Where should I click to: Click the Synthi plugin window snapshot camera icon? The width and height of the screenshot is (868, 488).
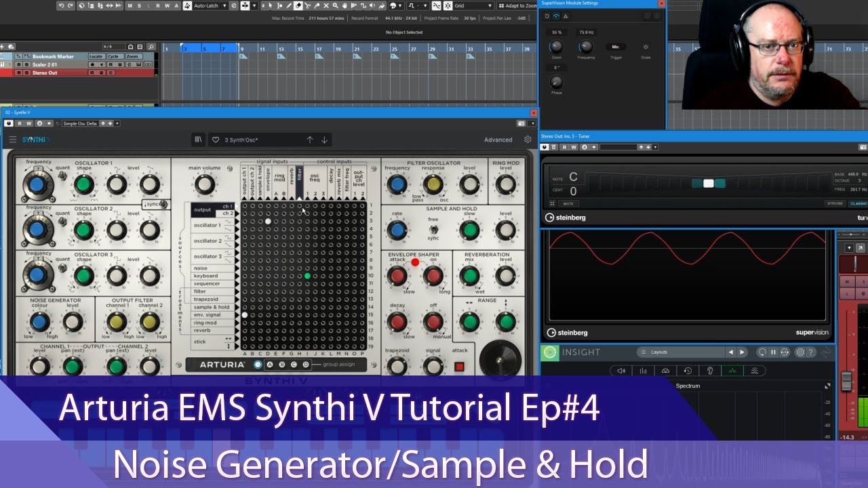click(x=521, y=123)
